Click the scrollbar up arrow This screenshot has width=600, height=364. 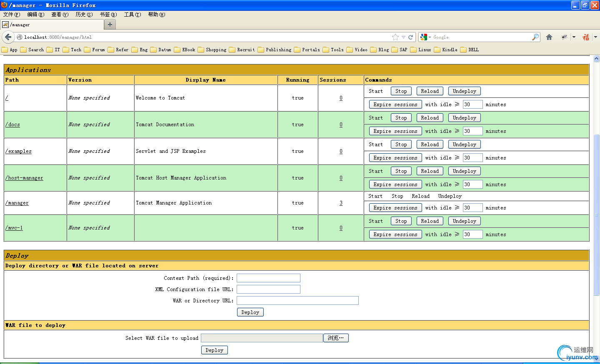click(596, 59)
